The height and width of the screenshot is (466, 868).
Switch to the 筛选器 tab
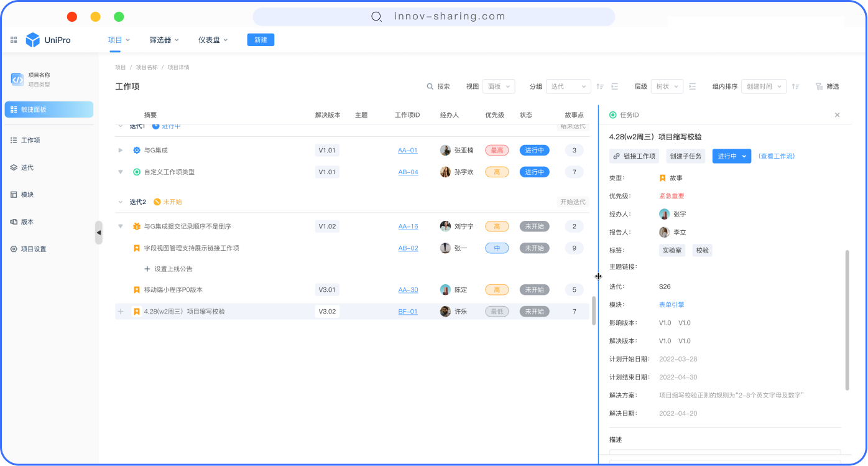click(x=160, y=39)
